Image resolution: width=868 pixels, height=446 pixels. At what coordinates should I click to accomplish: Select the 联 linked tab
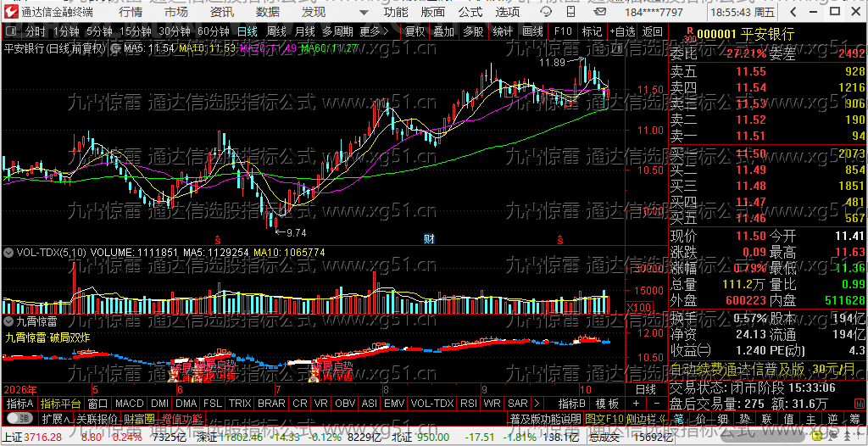click(x=766, y=418)
